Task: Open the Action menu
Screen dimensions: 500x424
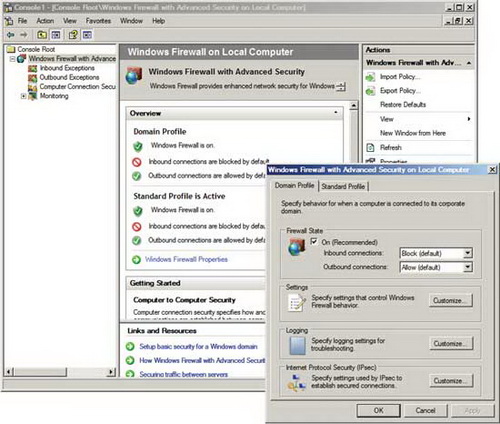Action: click(45, 21)
